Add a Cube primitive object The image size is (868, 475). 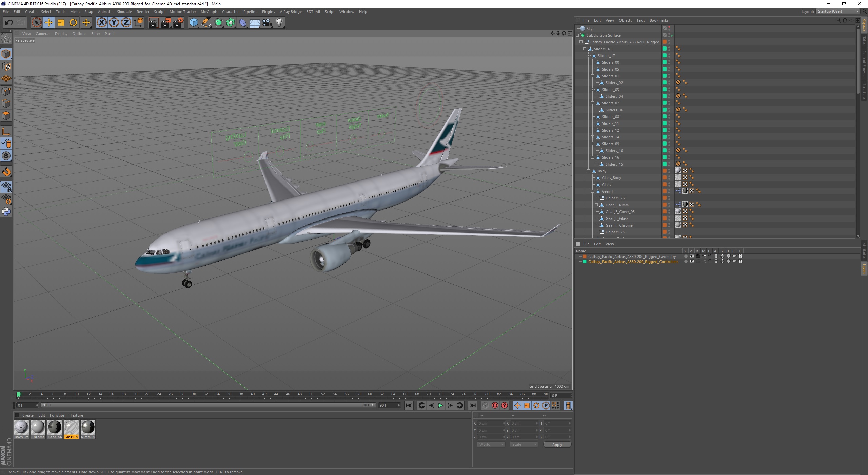pyautogui.click(x=194, y=23)
